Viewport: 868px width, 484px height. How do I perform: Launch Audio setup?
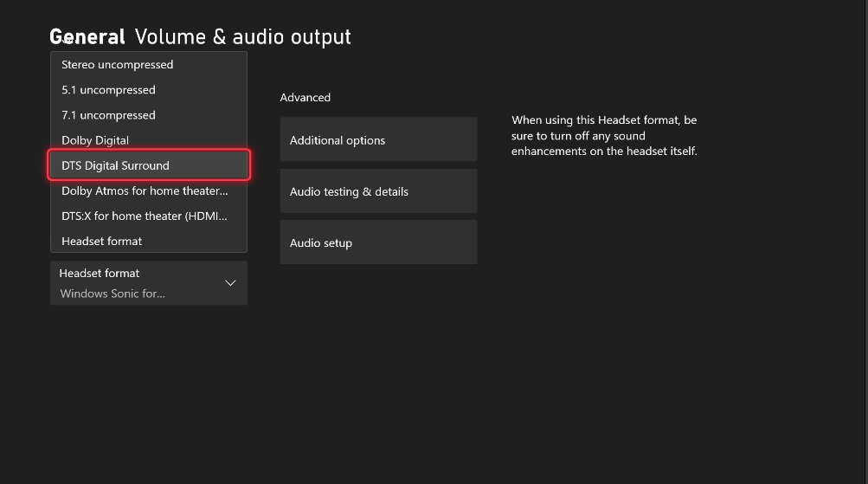[378, 242]
